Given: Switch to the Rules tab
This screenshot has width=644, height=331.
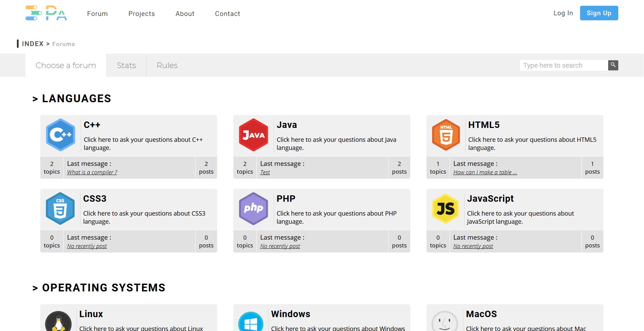Looking at the screenshot, I should tap(167, 65).
